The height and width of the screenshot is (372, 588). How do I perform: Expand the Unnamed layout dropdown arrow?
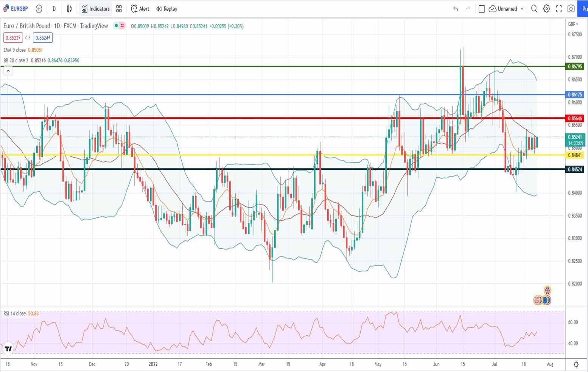point(522,9)
